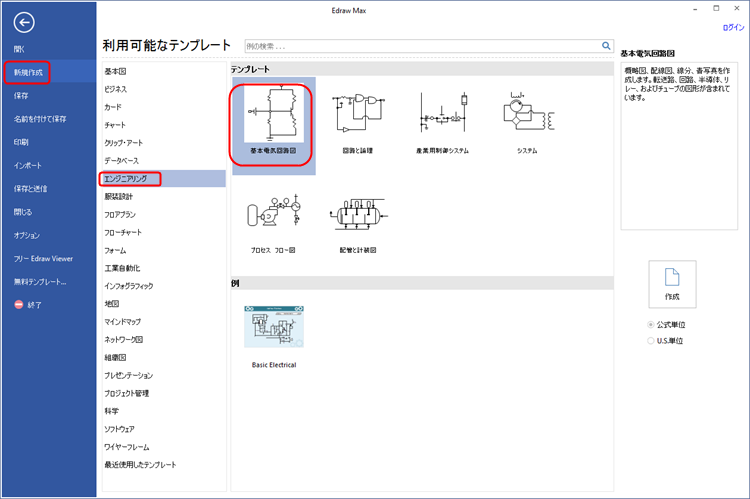Select the 配管と計装図 template icon
750x499 pixels.
pyautogui.click(x=358, y=213)
